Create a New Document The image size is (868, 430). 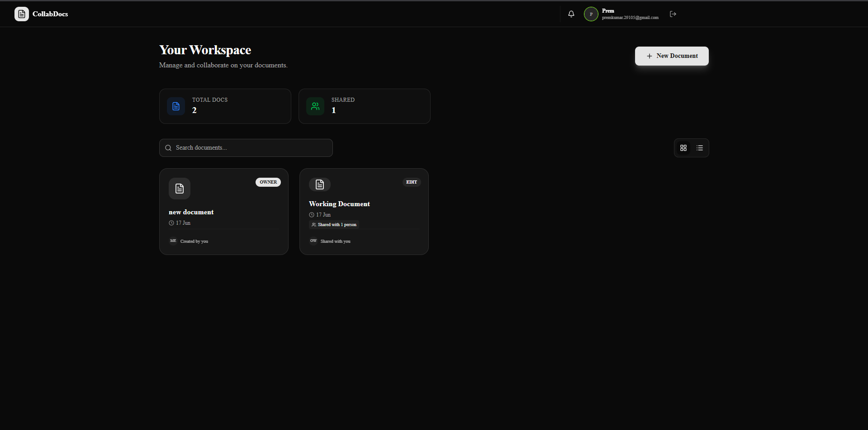[672, 56]
